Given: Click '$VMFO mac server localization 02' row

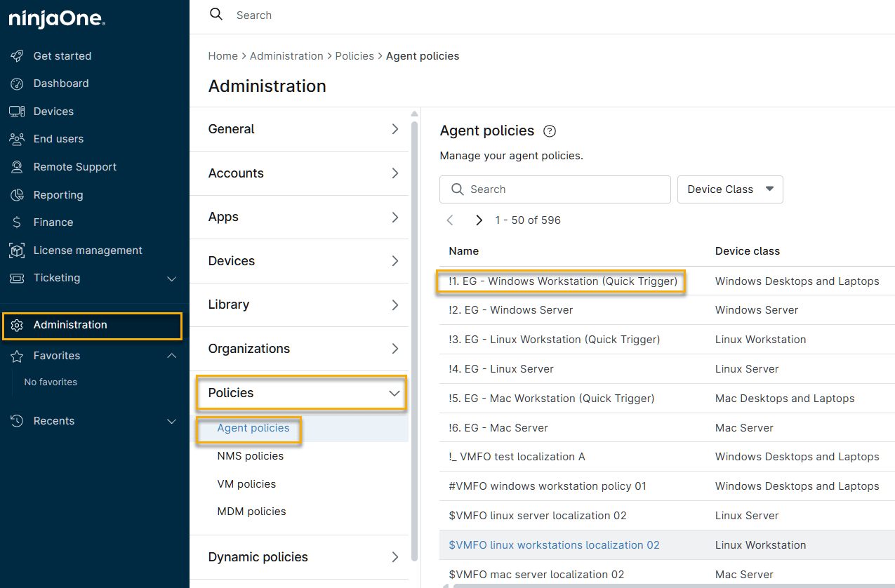Looking at the screenshot, I should point(536,575).
